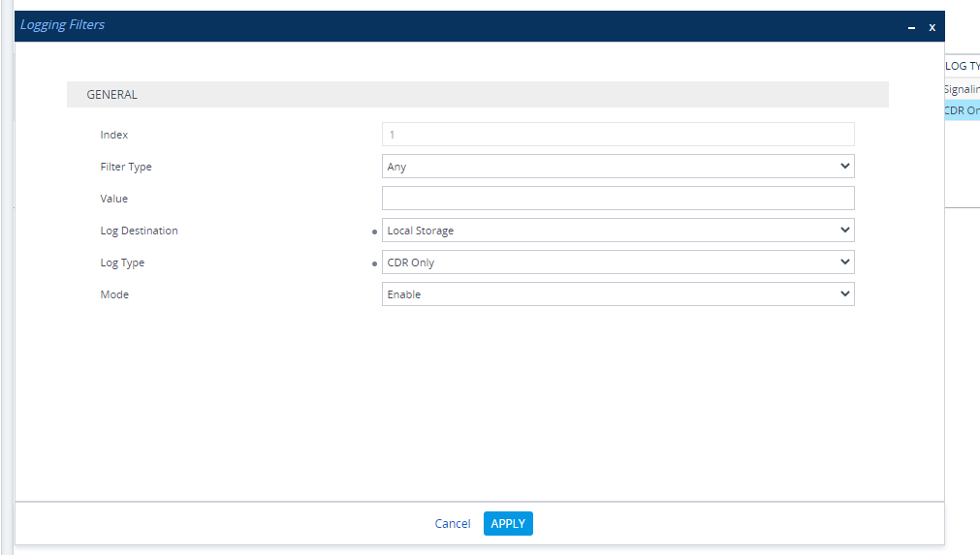Click the Logging Filters title bar text
Image resolution: width=980 pixels, height=555 pixels.
pyautogui.click(x=63, y=25)
